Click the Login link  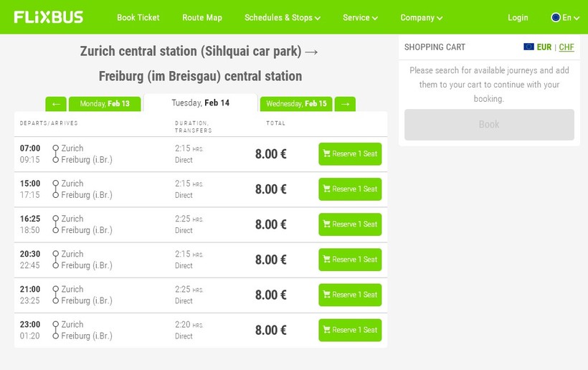pos(518,18)
